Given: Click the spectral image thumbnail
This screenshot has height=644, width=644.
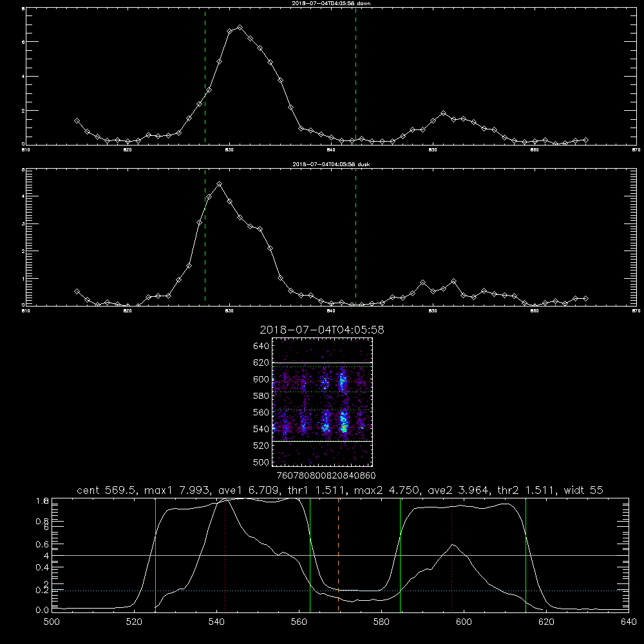Looking at the screenshot, I should coord(322,402).
